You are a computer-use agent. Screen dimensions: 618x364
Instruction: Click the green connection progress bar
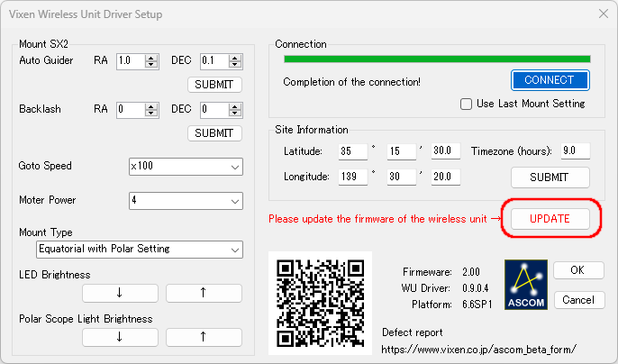coord(437,59)
